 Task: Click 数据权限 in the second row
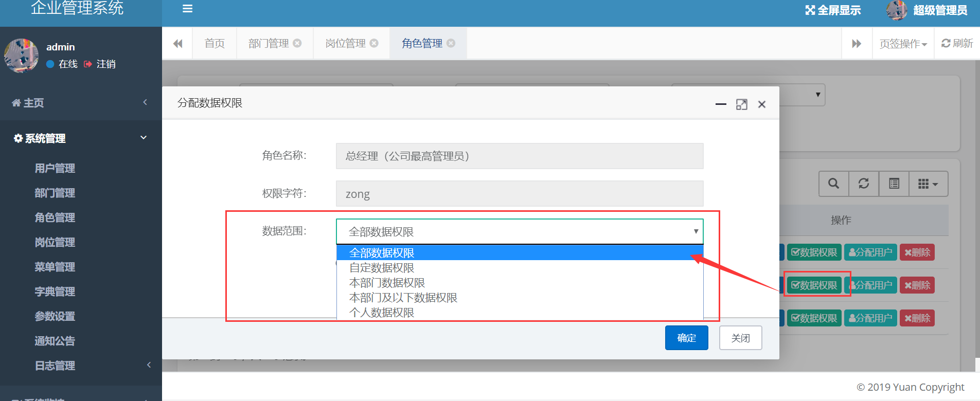[814, 285]
